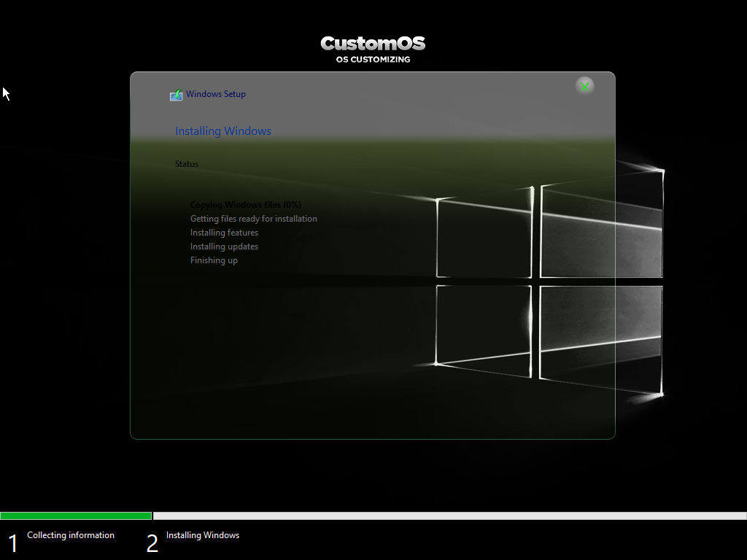Click the Collecting information stage label
The height and width of the screenshot is (560, 747).
coord(71,535)
